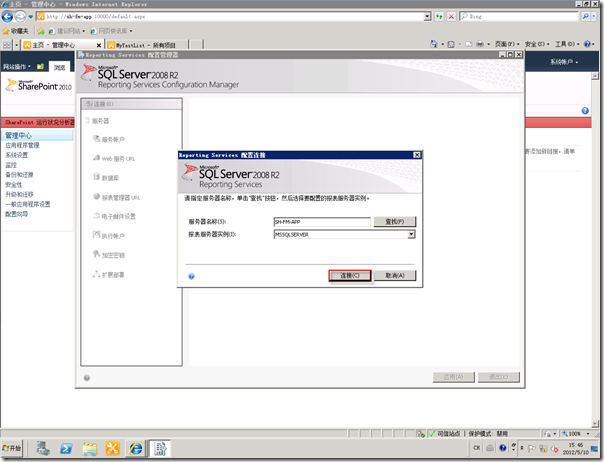Image resolution: width=604 pixels, height=462 pixels.
Task: Click the navigate up folder icon in SharePoint ribbon
Action: pyautogui.click(x=40, y=67)
